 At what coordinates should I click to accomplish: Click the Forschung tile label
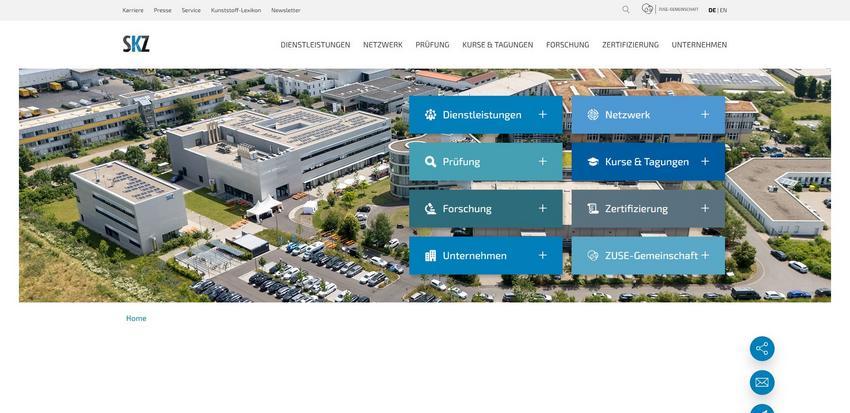click(x=467, y=209)
